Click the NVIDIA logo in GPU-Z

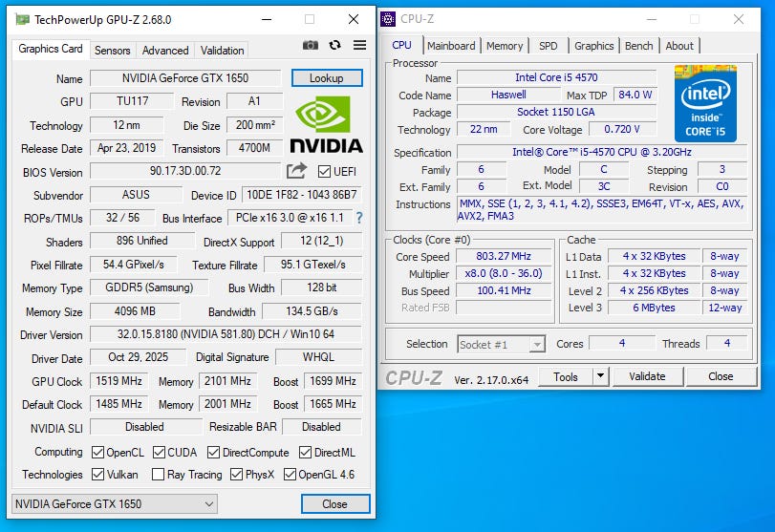(326, 123)
